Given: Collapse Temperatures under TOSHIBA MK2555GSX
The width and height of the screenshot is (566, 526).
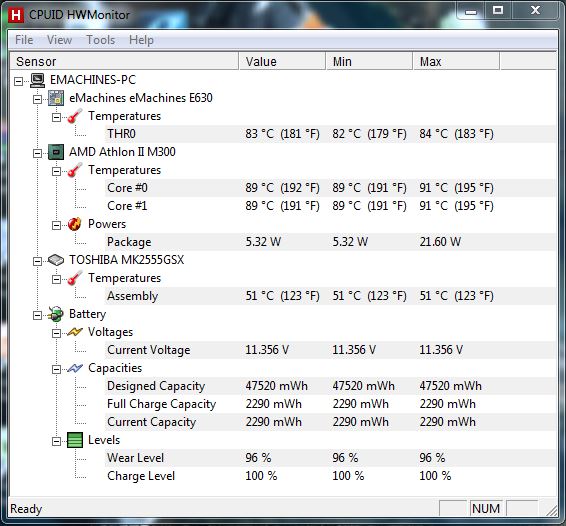Looking at the screenshot, I should pyautogui.click(x=56, y=279).
